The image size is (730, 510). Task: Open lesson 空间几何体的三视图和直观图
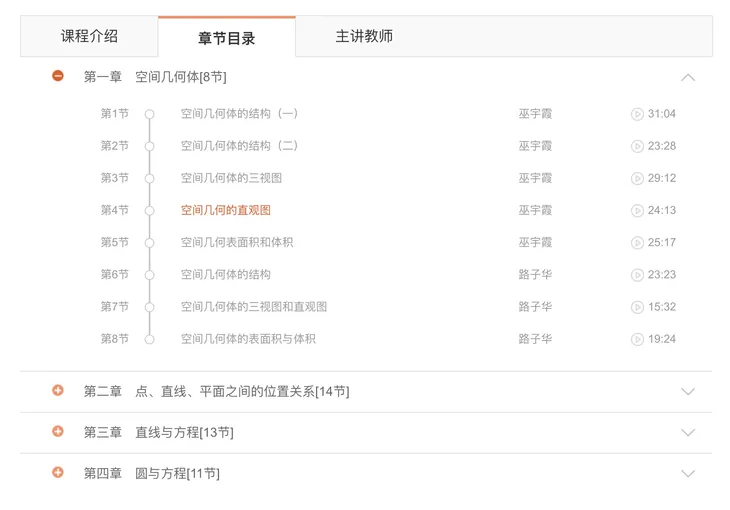[x=254, y=307]
